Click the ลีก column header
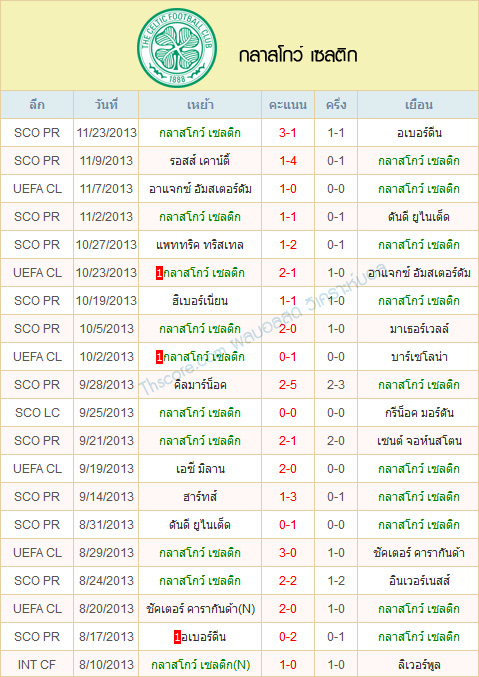 point(37,105)
